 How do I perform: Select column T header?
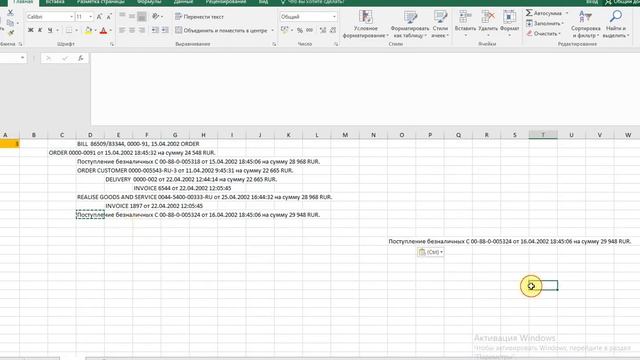(543, 135)
